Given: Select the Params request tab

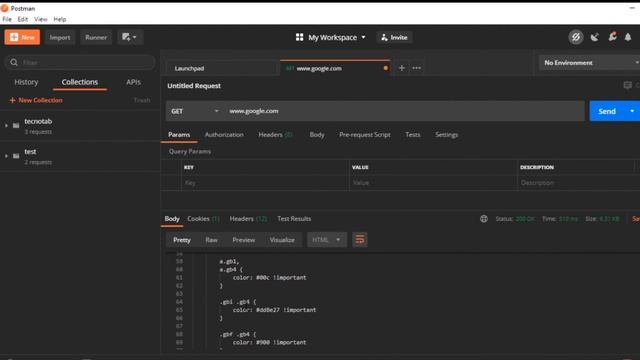Looking at the screenshot, I should coord(179,135).
